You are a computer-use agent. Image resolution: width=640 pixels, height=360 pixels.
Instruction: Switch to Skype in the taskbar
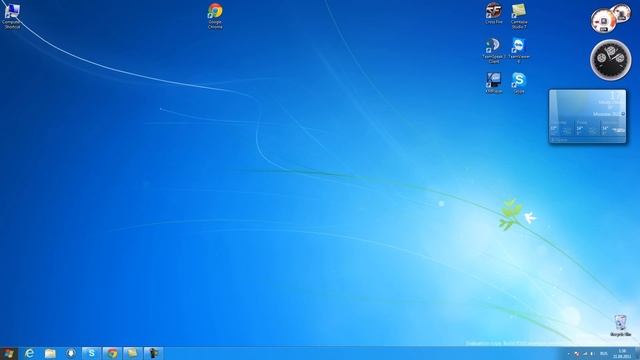tap(91, 353)
